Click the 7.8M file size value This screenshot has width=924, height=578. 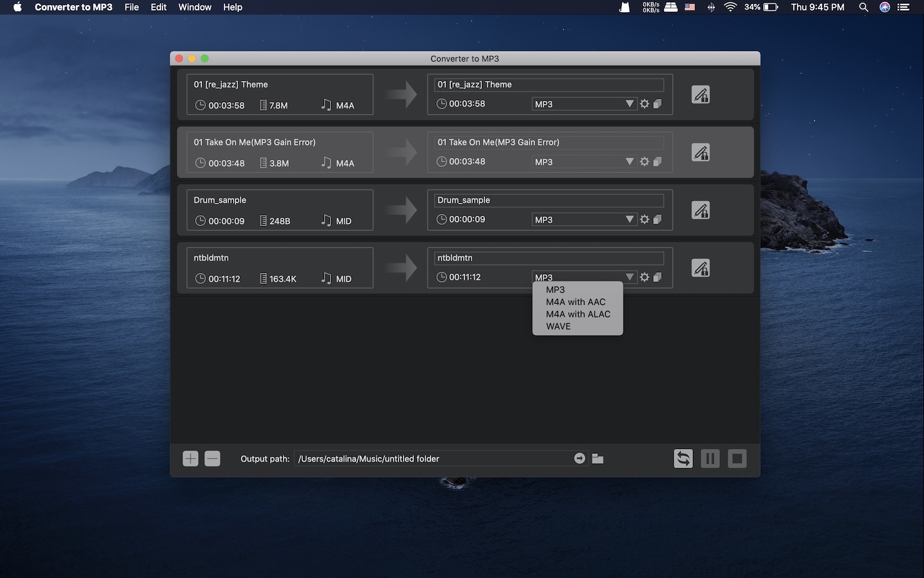click(278, 105)
